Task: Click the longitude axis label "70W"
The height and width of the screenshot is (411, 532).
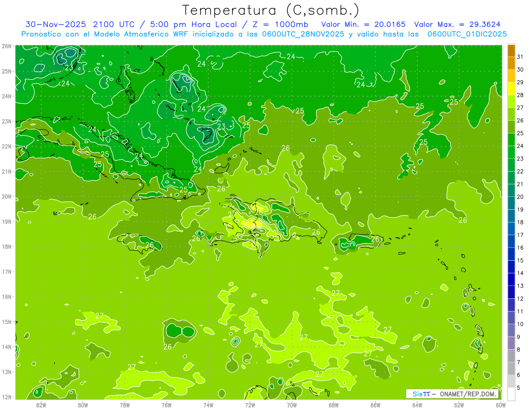Action: (x=292, y=405)
